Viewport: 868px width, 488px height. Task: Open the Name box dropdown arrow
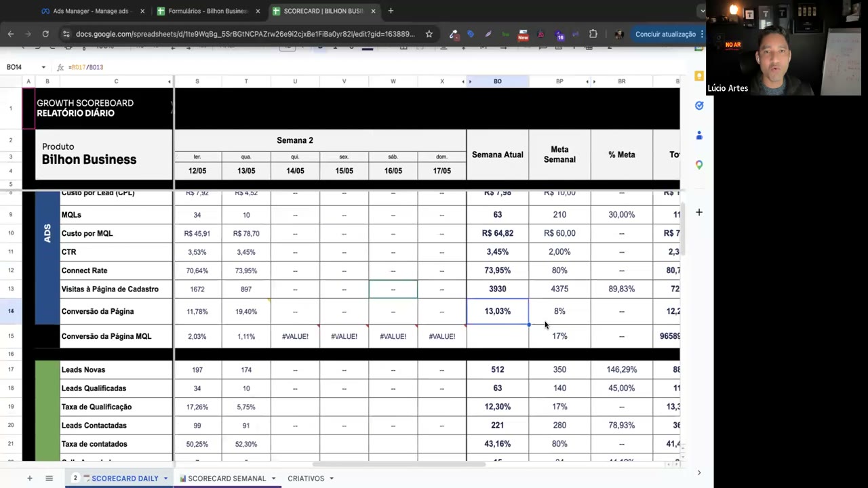(43, 67)
